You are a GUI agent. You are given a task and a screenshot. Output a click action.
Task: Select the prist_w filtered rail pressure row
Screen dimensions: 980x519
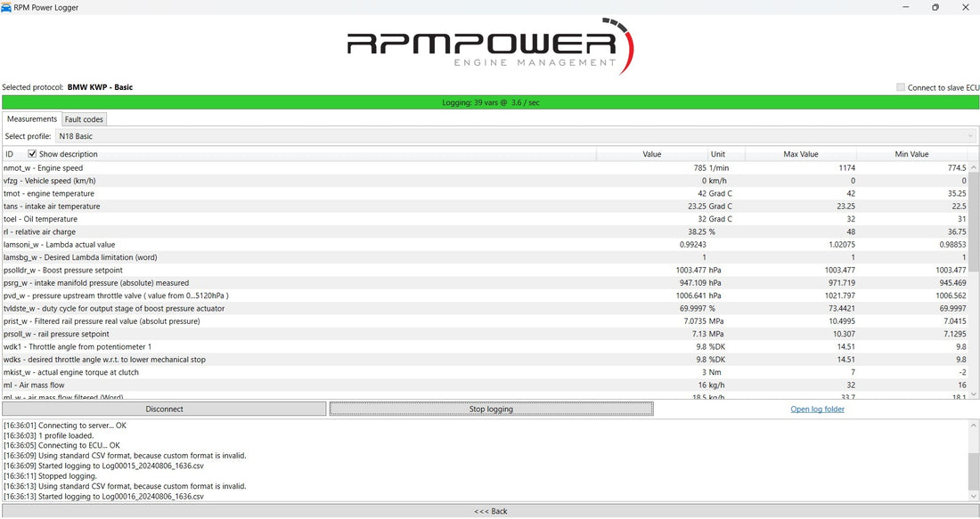tap(267, 320)
